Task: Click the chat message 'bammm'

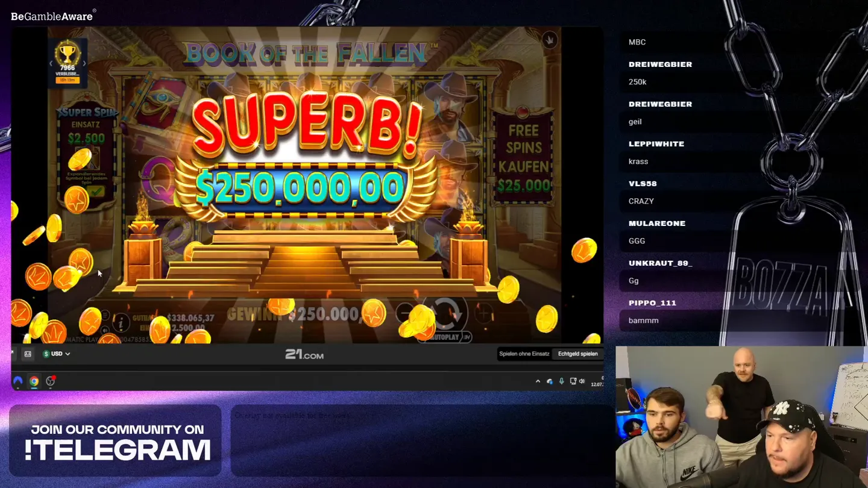Action: 644,321
